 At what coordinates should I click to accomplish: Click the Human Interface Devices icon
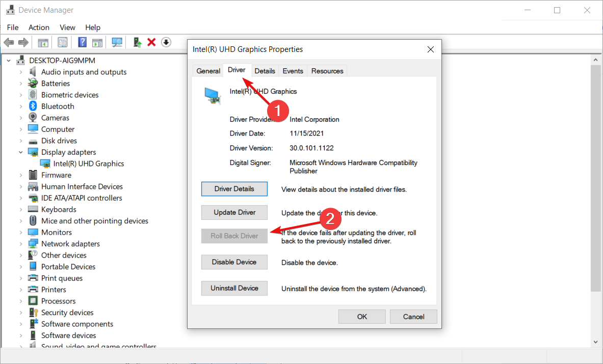coord(33,187)
